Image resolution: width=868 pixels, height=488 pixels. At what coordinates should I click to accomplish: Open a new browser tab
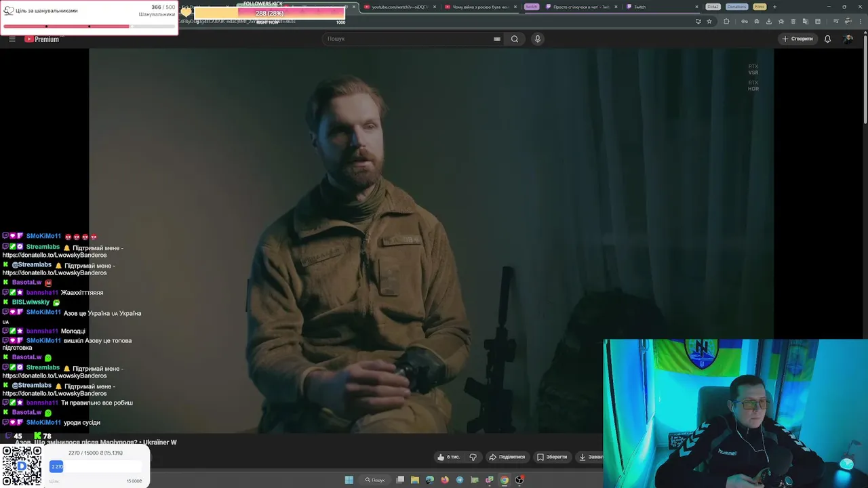click(775, 7)
